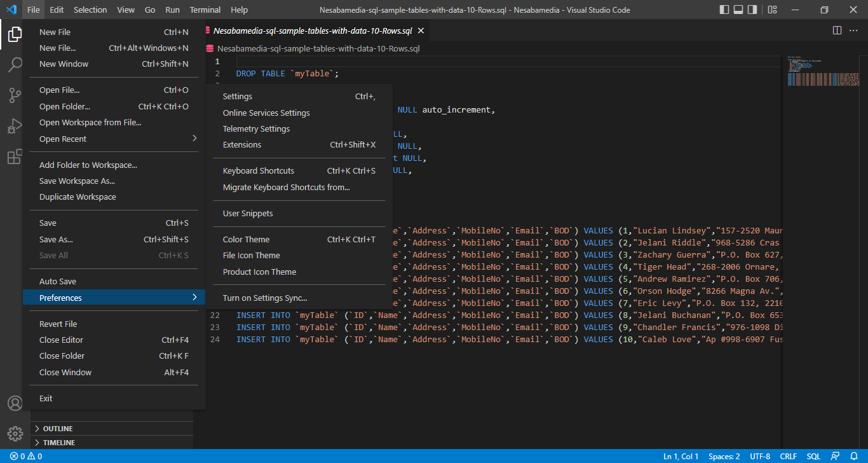The image size is (868, 463).
Task: Expand the TIMELINE section
Action: pos(58,443)
